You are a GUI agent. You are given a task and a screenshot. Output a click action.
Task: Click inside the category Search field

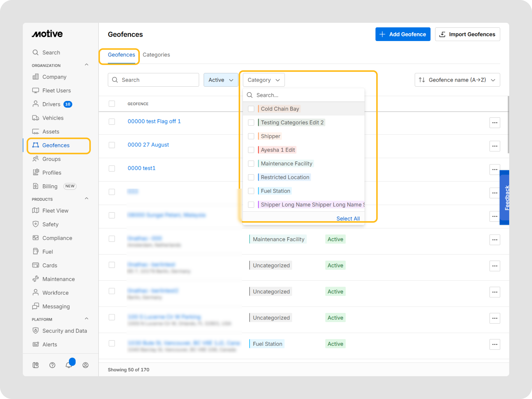[301, 95]
